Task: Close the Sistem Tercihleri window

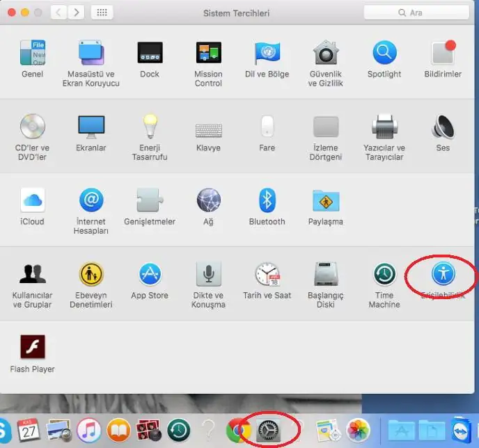Action: [12, 13]
